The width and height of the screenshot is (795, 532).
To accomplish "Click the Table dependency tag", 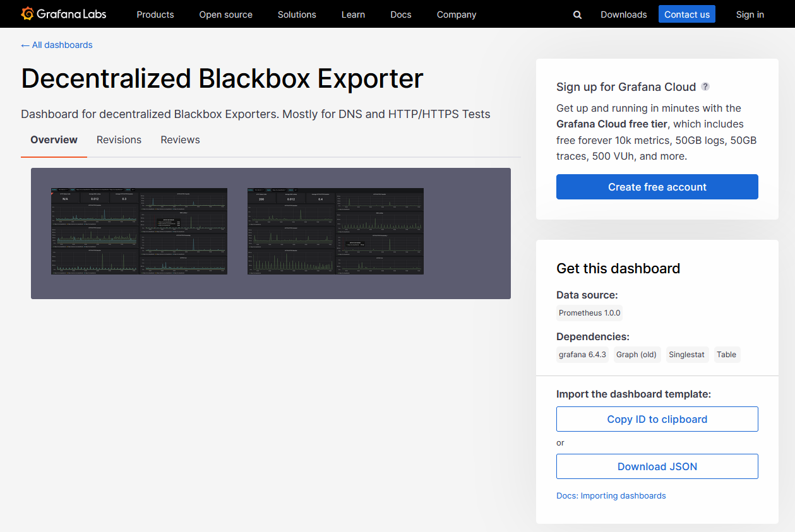I will pos(726,355).
